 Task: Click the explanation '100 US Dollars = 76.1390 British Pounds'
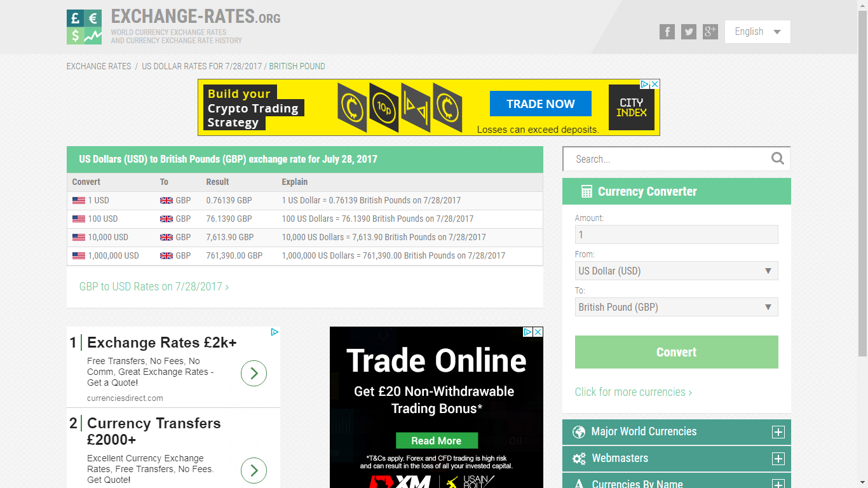click(378, 219)
